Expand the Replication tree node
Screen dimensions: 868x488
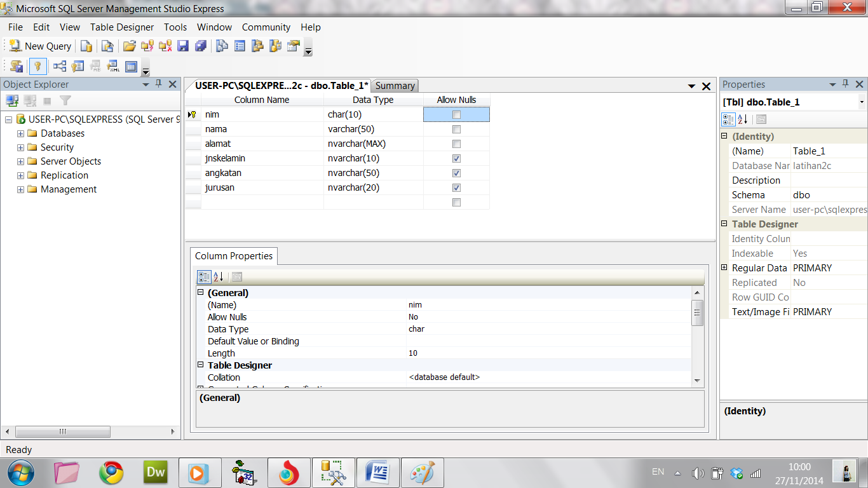coord(20,175)
